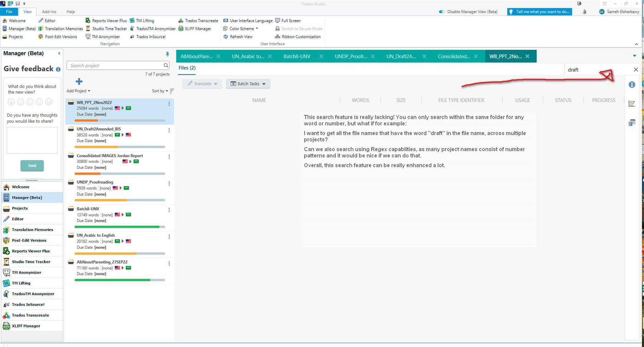
Task: Click UN_Draft2Amended_BIS progress bar
Action: pyautogui.click(x=120, y=147)
